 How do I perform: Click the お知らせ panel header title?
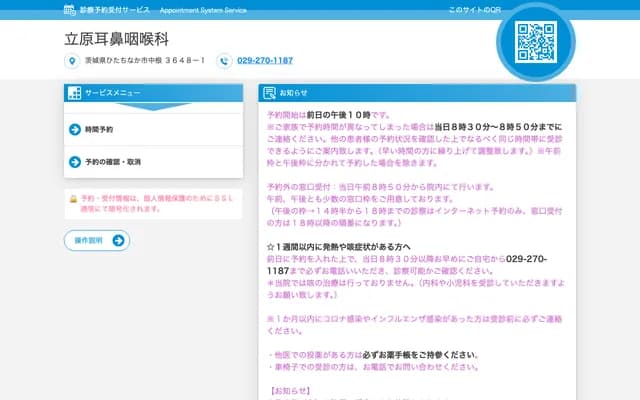[294, 93]
